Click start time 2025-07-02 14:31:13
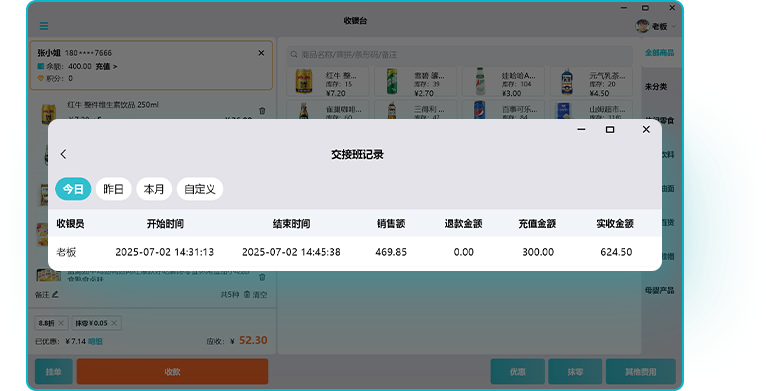This screenshot has width=766, height=391. tap(165, 252)
